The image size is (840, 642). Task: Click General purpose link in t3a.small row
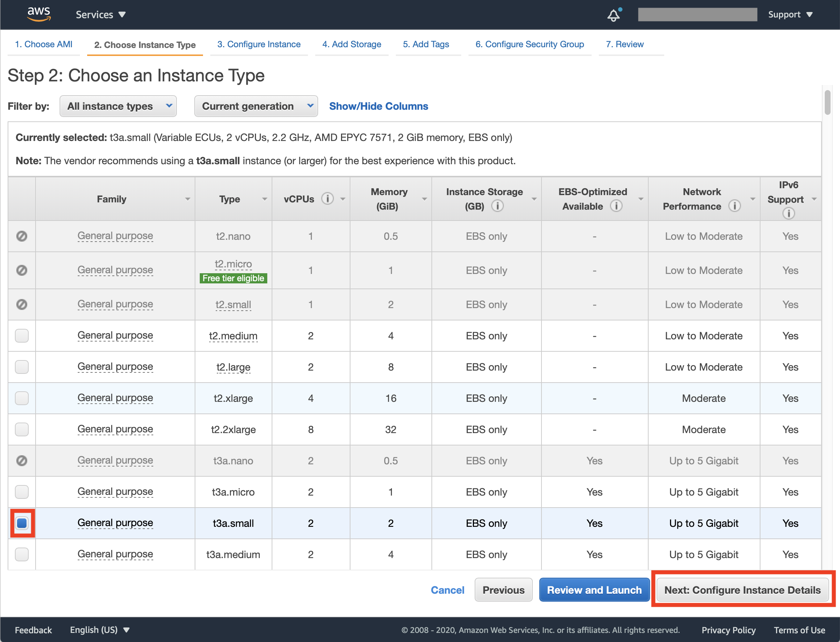click(x=115, y=523)
